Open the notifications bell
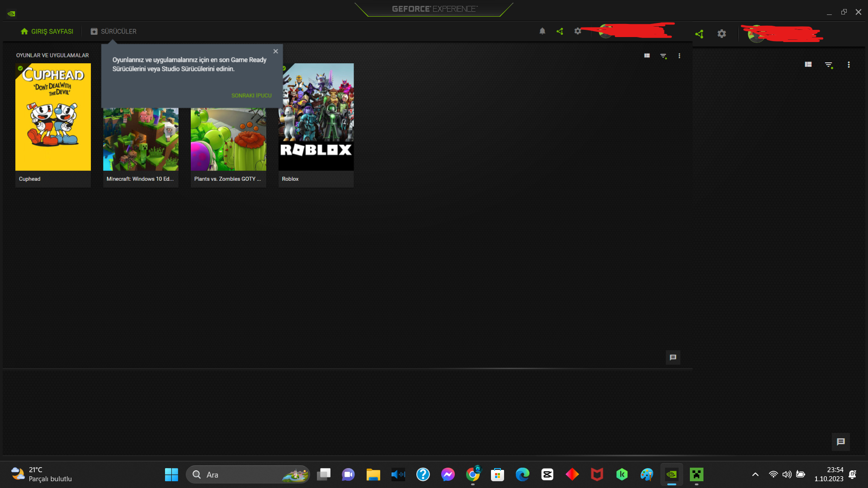868x488 pixels. (542, 31)
